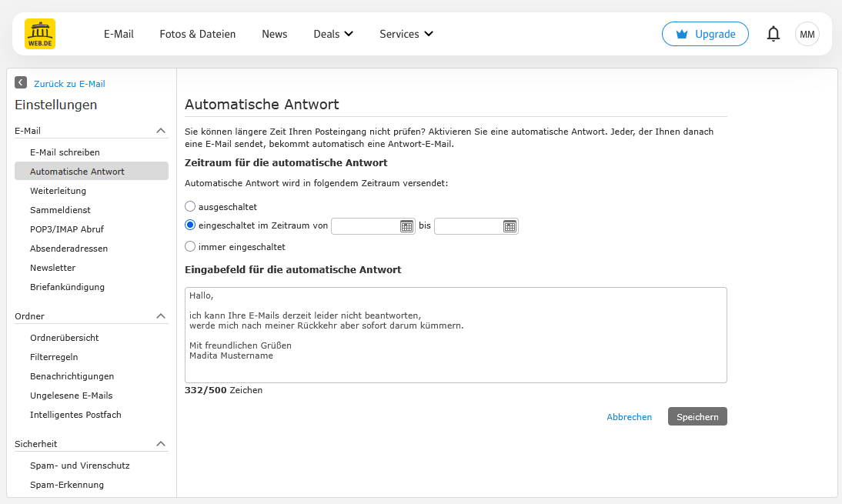
Task: Open the Services dropdown menu
Action: 406,34
